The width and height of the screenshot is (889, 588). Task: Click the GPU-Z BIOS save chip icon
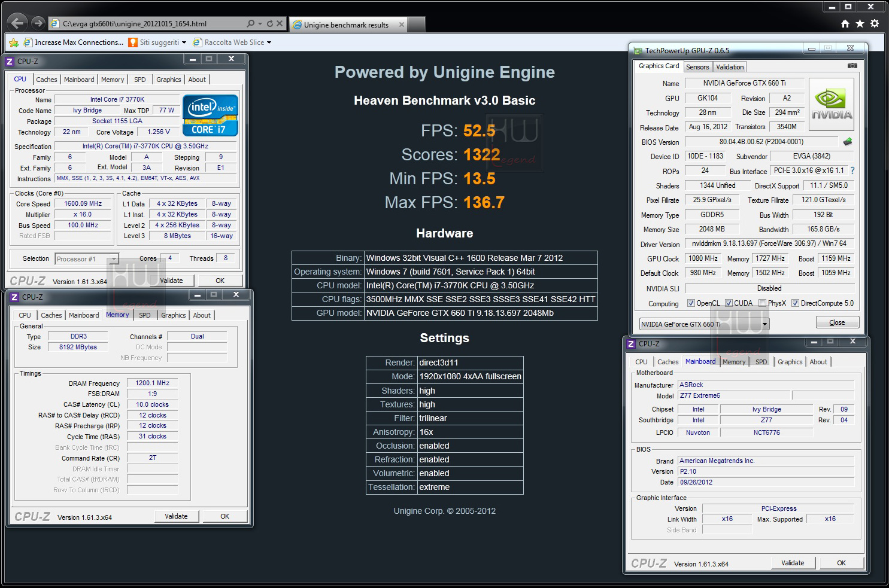point(848,142)
